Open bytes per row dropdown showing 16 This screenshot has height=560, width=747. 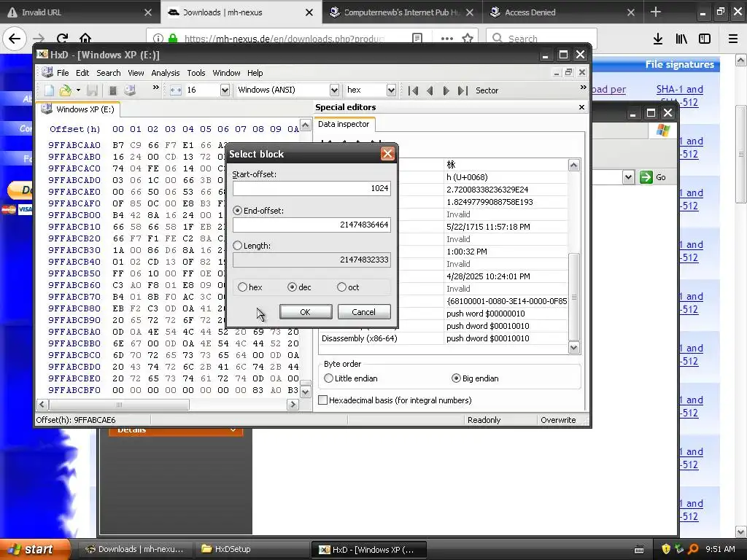(225, 90)
